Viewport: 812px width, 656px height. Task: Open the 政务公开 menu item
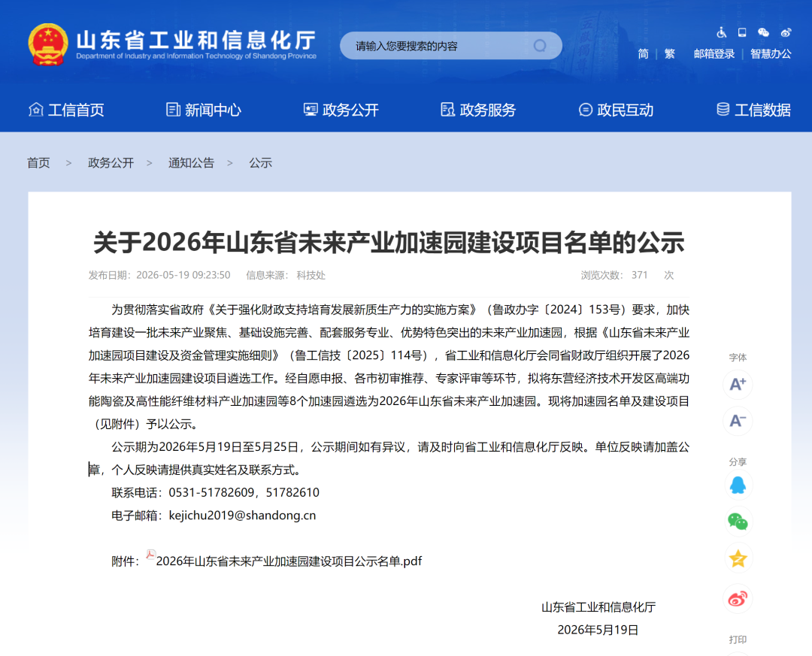(x=350, y=110)
